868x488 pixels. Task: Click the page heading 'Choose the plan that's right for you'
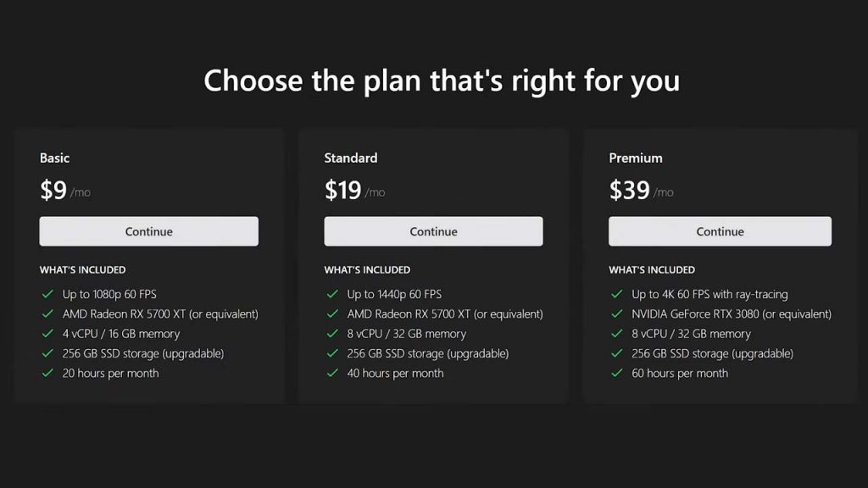[x=442, y=80]
